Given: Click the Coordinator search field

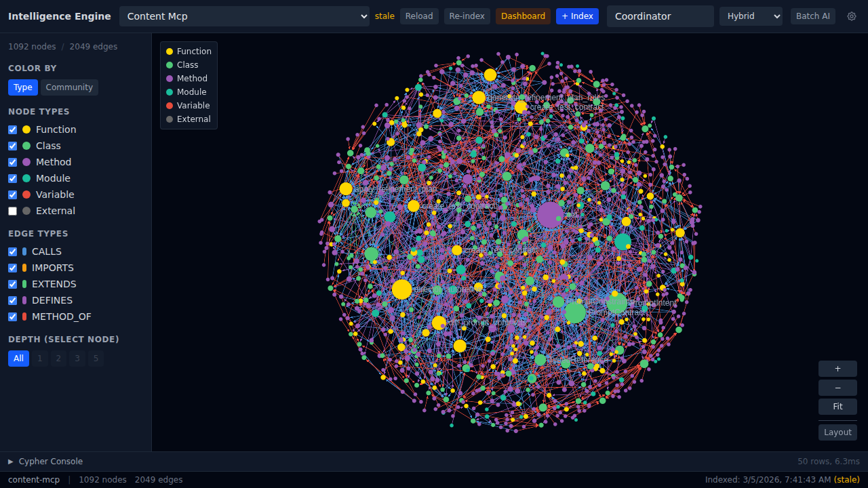Looking at the screenshot, I should pyautogui.click(x=660, y=16).
